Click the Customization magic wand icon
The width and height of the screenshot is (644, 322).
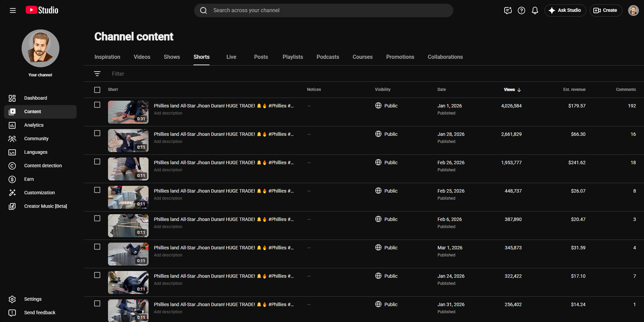coord(12,193)
